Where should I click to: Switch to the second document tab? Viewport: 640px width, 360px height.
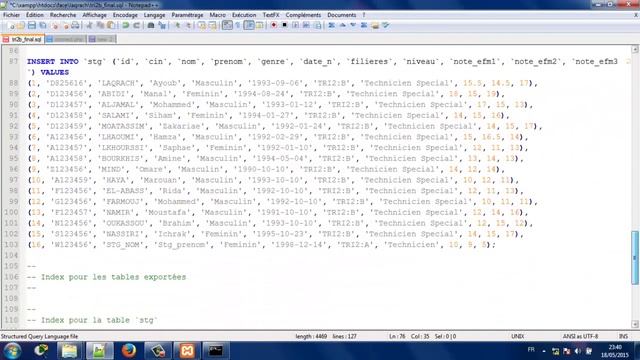pos(65,39)
